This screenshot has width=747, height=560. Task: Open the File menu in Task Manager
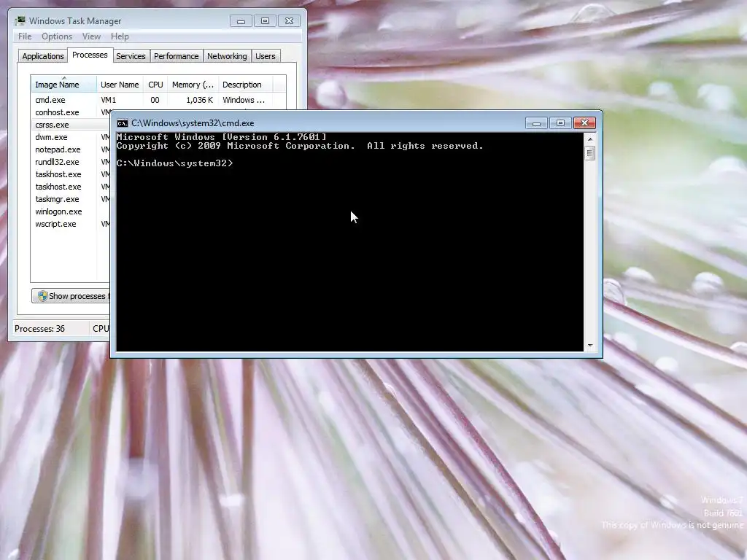point(25,36)
